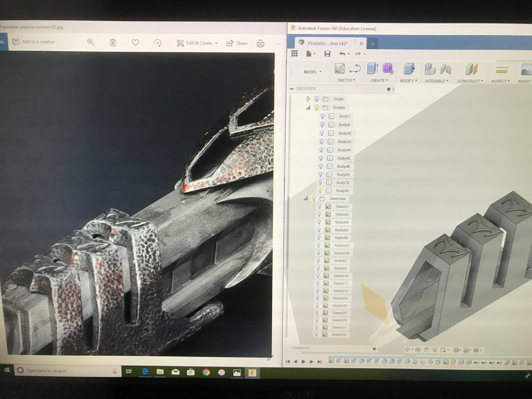Print the image from Photos

click(x=260, y=44)
